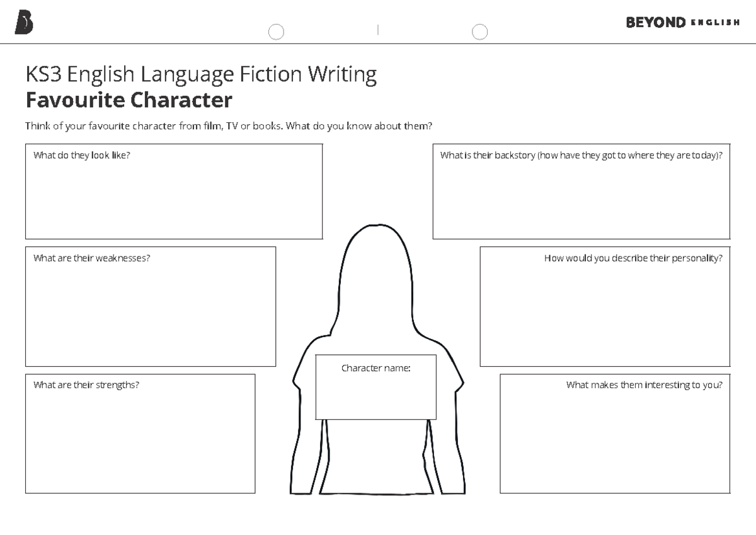Select the "What do they look like?" box
This screenshot has height=535, width=756.
(x=173, y=192)
